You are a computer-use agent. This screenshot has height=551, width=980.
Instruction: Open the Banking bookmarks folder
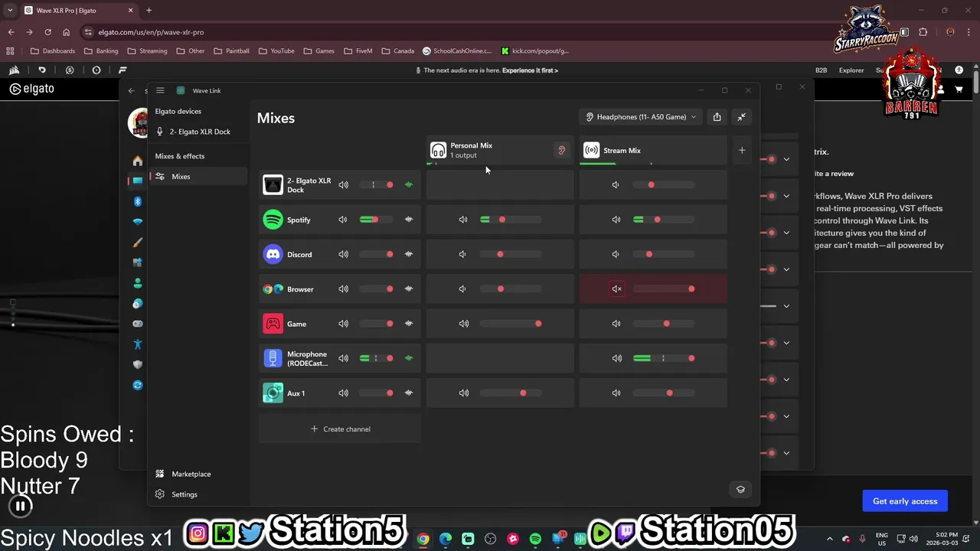(101, 51)
